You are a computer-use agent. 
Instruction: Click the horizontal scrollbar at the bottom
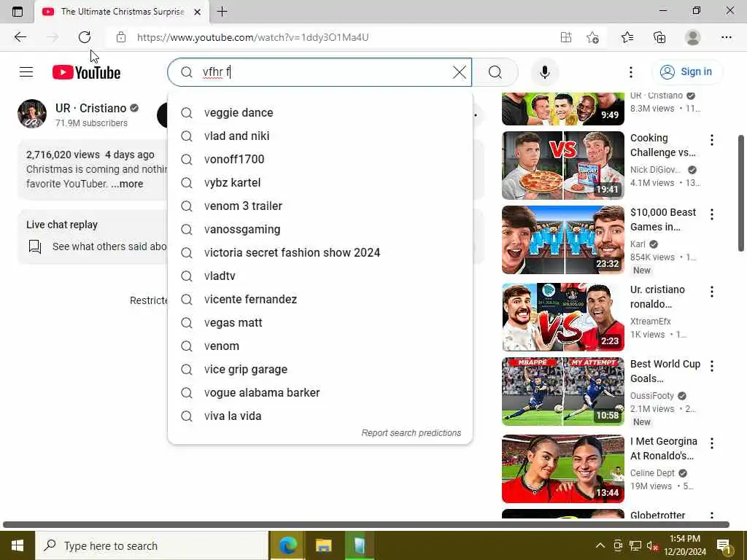366,524
